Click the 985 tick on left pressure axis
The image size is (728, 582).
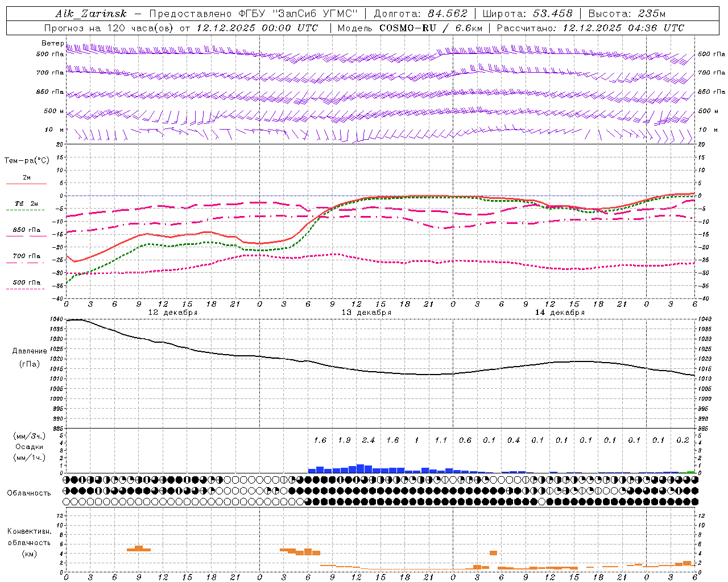[x=57, y=429]
